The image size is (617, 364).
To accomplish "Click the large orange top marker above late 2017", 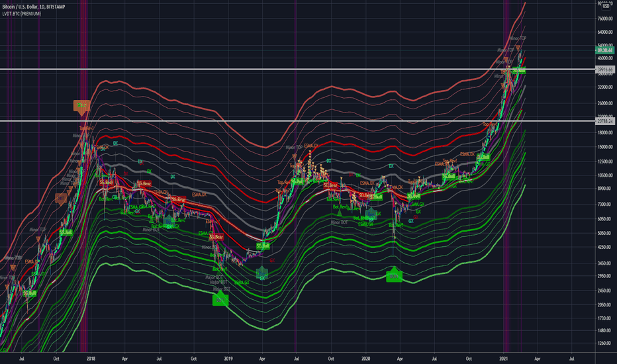I will tap(81, 106).
